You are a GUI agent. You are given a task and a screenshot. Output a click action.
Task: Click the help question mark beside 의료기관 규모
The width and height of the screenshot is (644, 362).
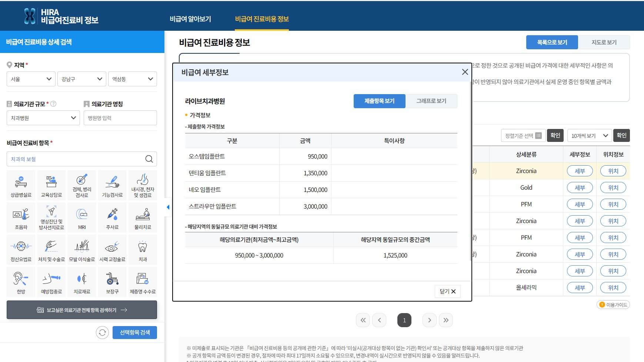53,104
